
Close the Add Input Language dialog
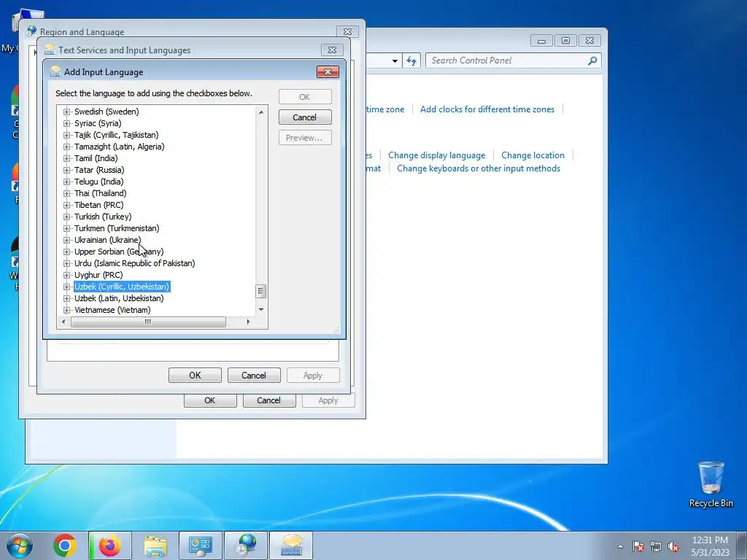328,72
